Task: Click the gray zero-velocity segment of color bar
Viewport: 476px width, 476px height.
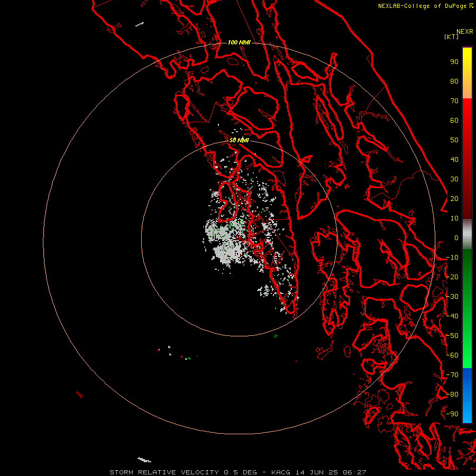Action: 467,234
